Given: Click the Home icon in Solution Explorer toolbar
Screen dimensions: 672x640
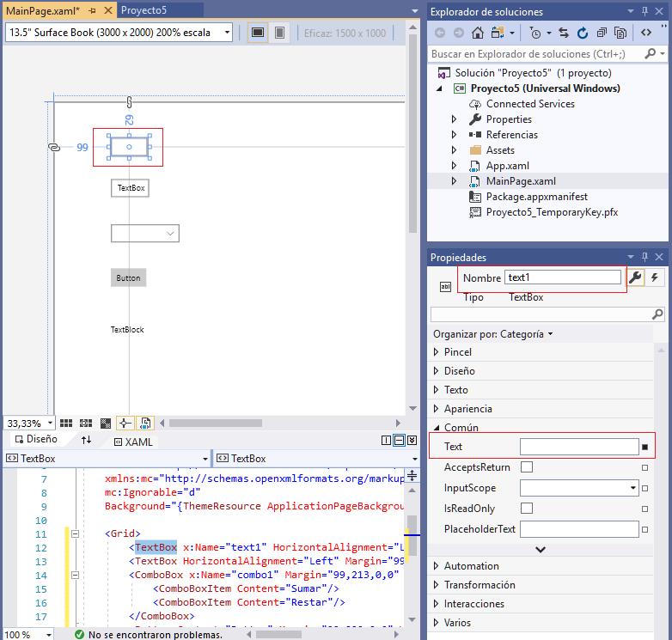Looking at the screenshot, I should tap(478, 33).
